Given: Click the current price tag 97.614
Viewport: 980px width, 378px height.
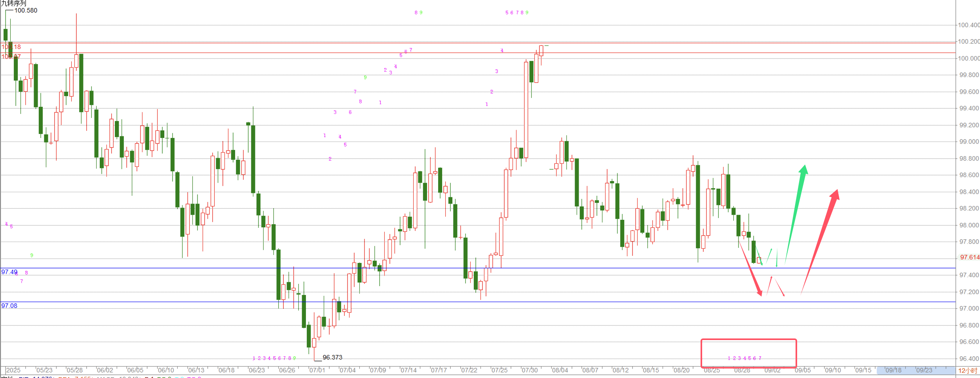Looking at the screenshot, I should (x=970, y=257).
